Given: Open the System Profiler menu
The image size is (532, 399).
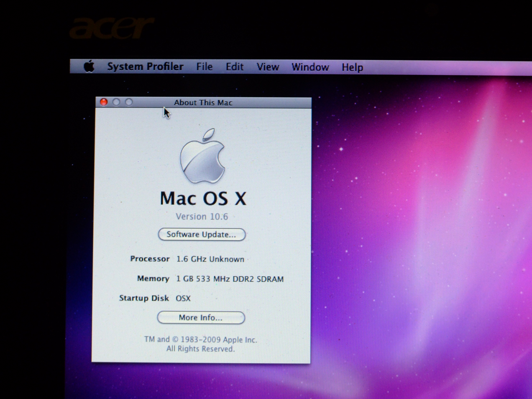Looking at the screenshot, I should 145,67.
